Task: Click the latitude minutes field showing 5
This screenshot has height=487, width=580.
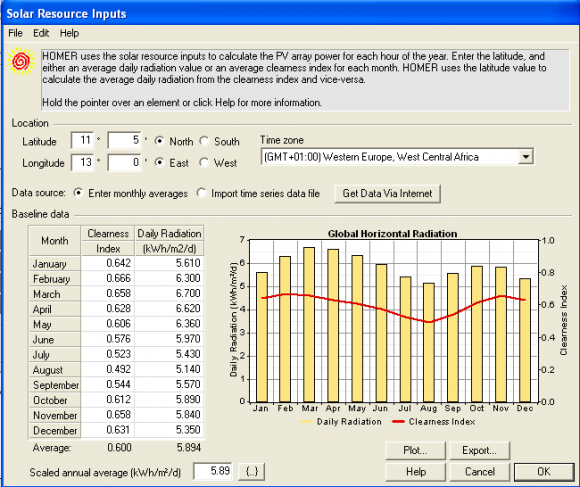Action: pyautogui.click(x=124, y=140)
